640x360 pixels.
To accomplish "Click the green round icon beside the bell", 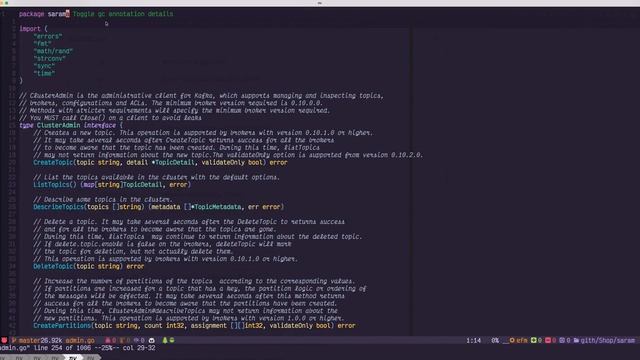I will [172, 340].
